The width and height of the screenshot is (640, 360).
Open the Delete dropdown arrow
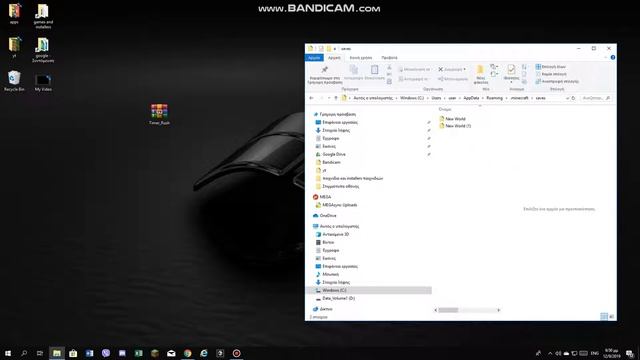[x=464, y=69]
